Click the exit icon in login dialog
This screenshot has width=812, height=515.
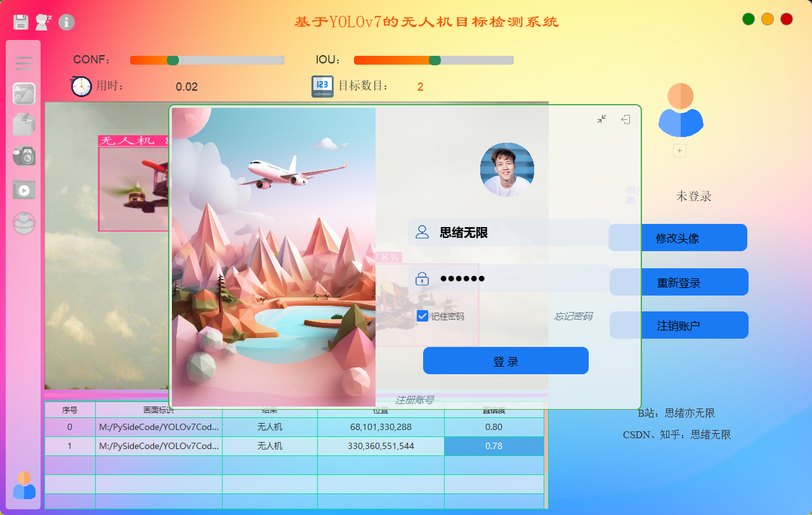click(625, 119)
